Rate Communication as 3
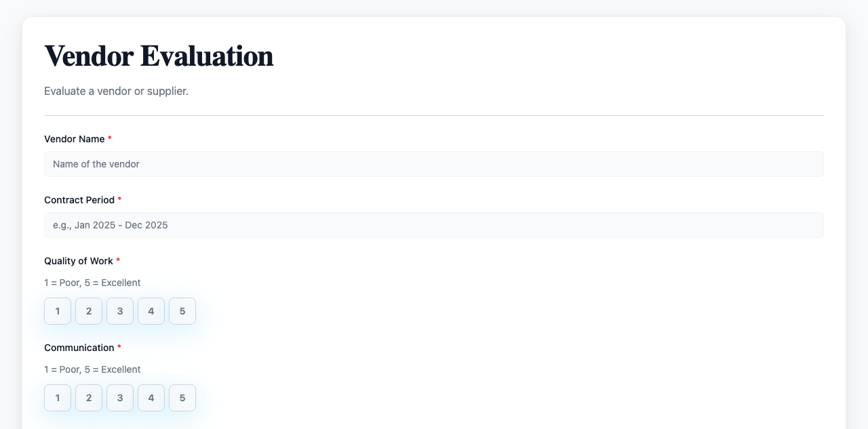 click(120, 398)
